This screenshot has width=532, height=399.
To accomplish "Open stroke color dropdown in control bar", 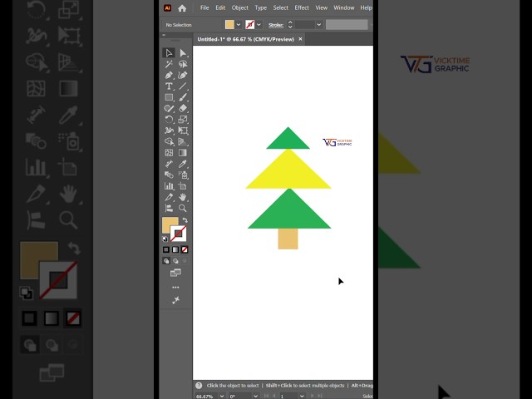I will coord(259,25).
